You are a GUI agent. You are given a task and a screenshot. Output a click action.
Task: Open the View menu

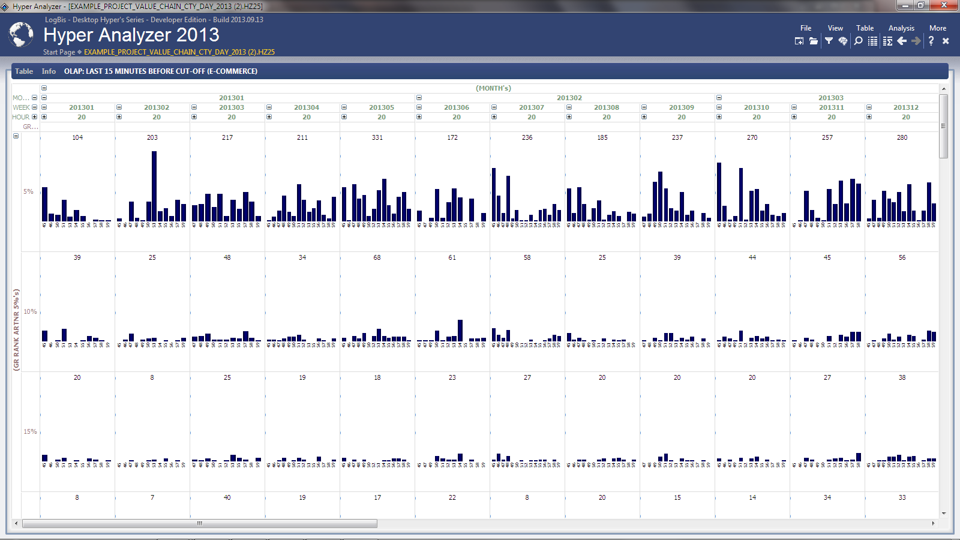click(835, 28)
